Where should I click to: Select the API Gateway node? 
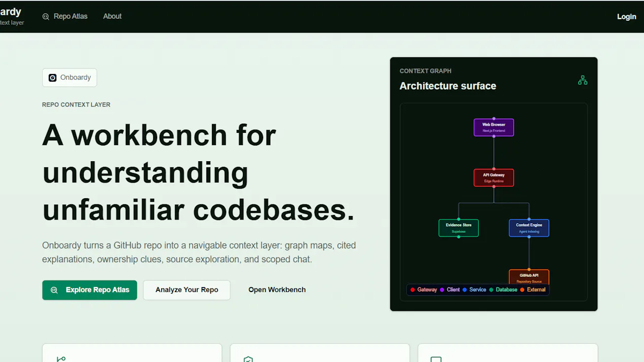[x=494, y=178]
